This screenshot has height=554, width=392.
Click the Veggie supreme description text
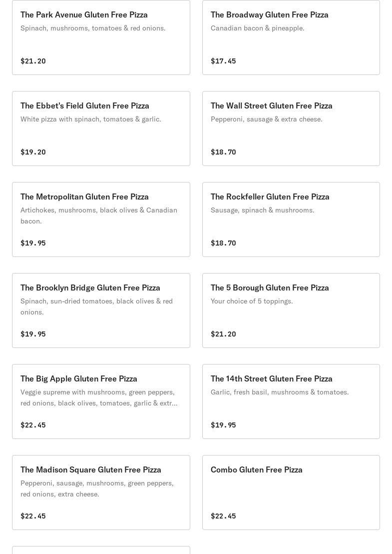pyautogui.click(x=99, y=397)
